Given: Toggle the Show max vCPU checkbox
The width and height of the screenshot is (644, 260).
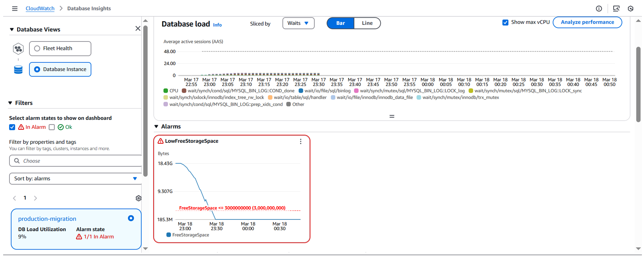Looking at the screenshot, I should pyautogui.click(x=505, y=22).
